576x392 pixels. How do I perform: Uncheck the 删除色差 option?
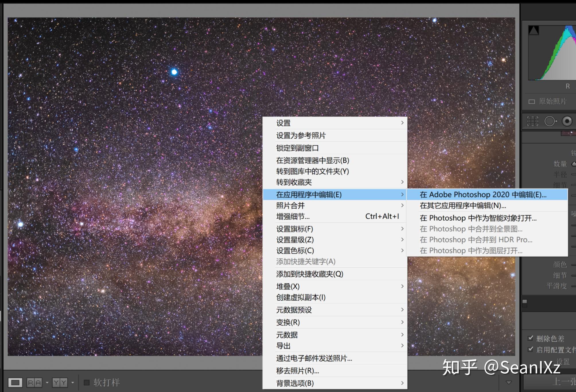coord(530,339)
